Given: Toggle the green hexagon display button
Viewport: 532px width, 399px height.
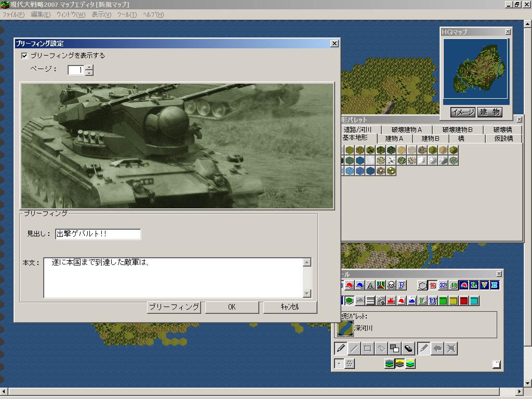Looking at the screenshot, I should coord(349,300).
